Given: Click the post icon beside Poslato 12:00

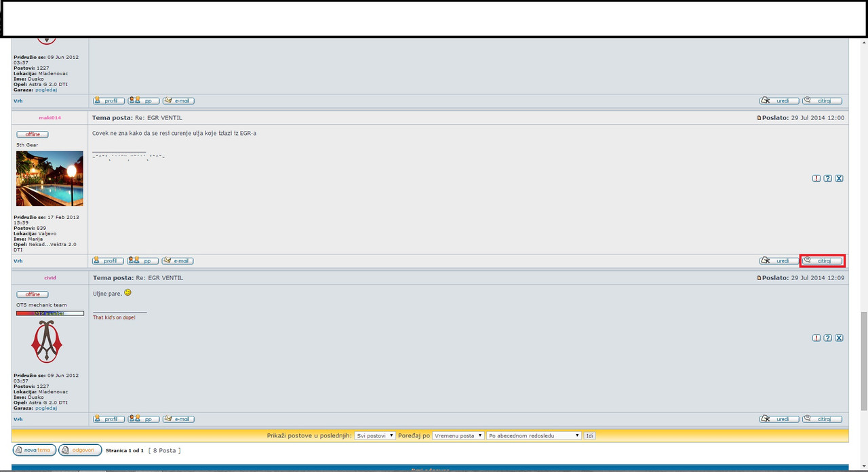Looking at the screenshot, I should [x=759, y=118].
